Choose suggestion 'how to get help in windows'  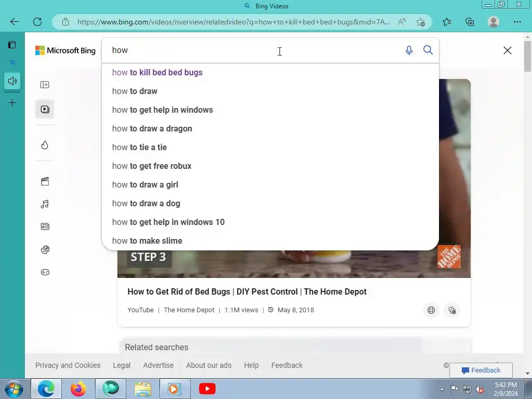click(270, 110)
